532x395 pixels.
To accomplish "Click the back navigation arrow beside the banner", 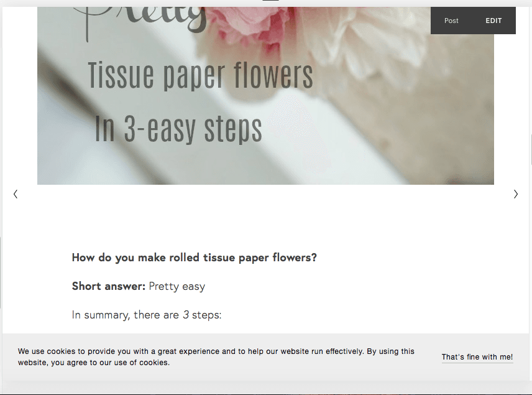I will (x=16, y=194).
